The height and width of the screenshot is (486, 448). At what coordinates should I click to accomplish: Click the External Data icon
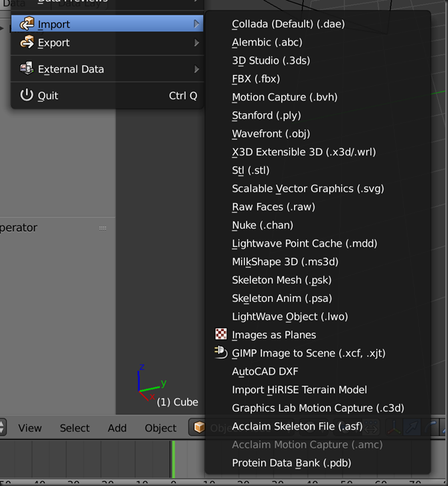pos(27,68)
